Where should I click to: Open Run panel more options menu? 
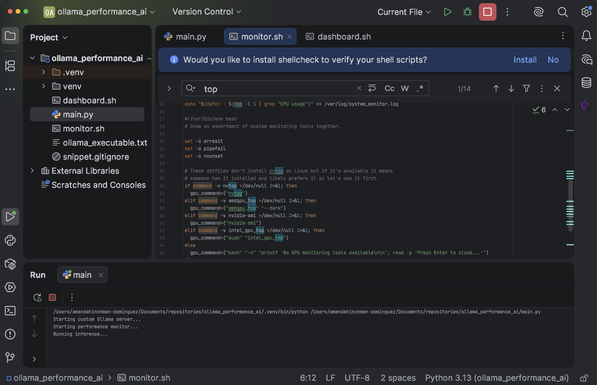point(72,297)
